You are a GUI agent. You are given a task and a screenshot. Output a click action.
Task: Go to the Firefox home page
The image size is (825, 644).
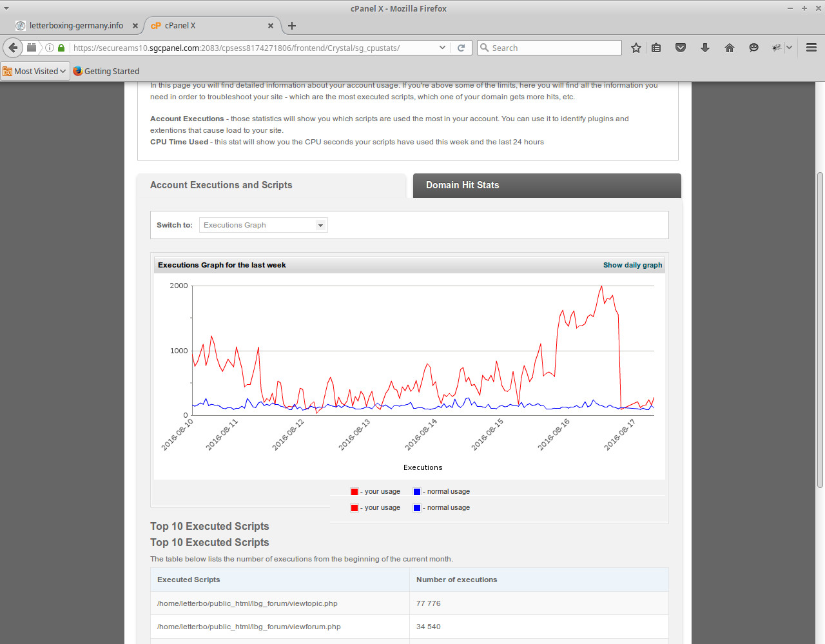pyautogui.click(x=730, y=48)
